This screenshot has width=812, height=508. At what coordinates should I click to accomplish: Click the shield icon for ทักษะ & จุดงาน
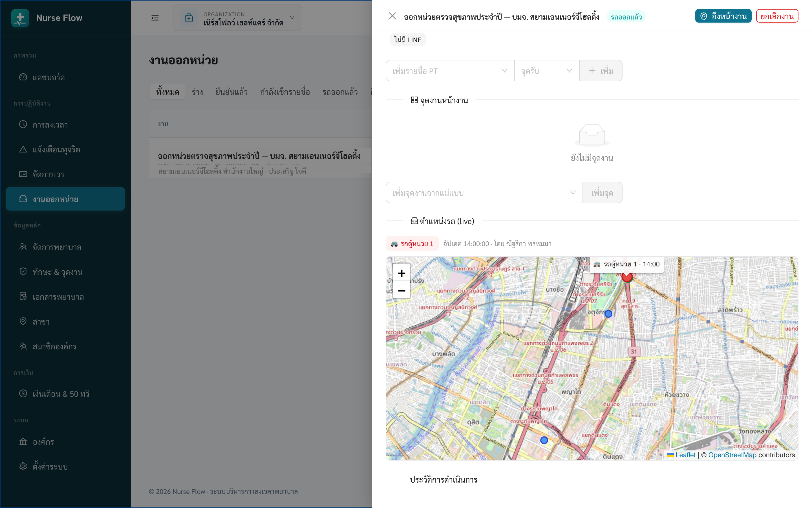click(23, 272)
